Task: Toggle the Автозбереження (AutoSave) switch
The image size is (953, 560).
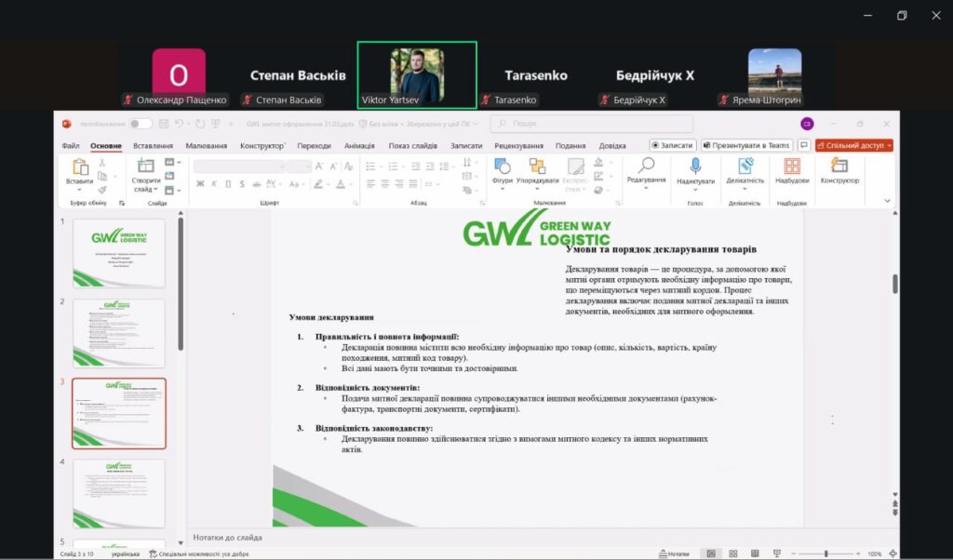Action: tap(141, 124)
